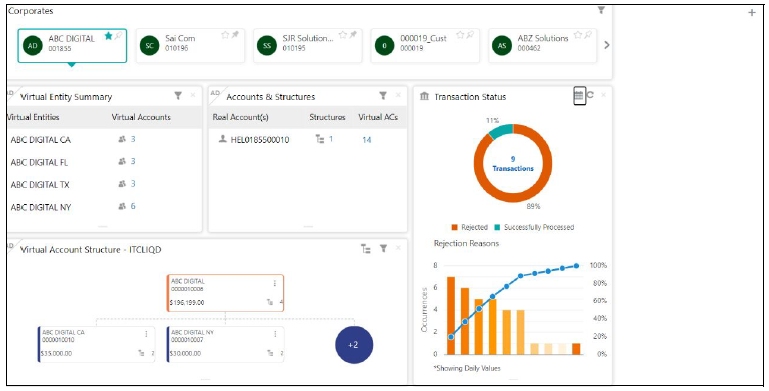Open kebab menu on ABC DIGITAL root node

(275, 283)
